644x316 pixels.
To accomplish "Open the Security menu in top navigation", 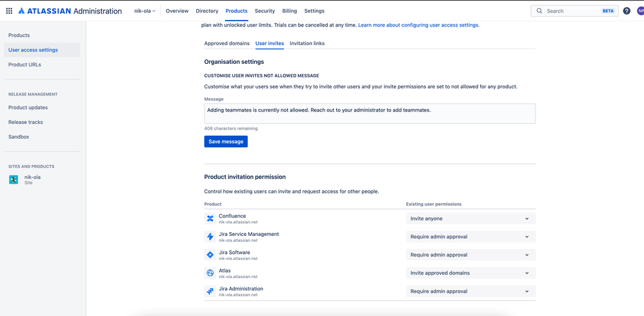I will pos(265,11).
